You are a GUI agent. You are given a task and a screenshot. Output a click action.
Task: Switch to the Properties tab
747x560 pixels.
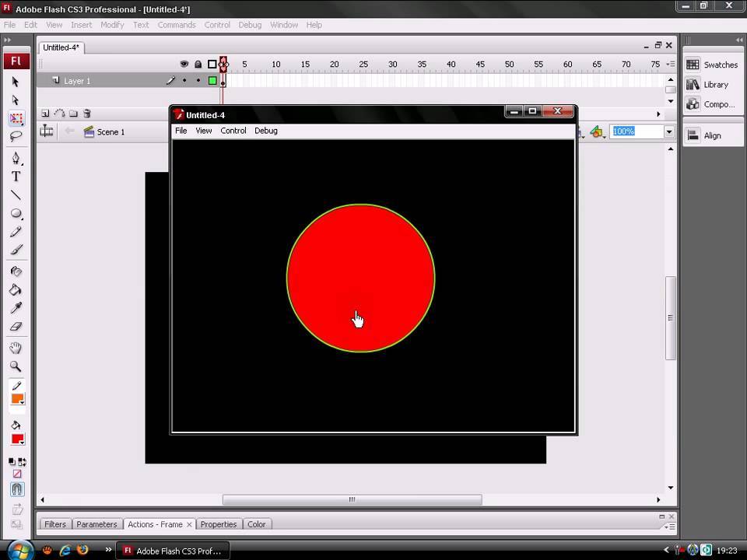(218, 524)
